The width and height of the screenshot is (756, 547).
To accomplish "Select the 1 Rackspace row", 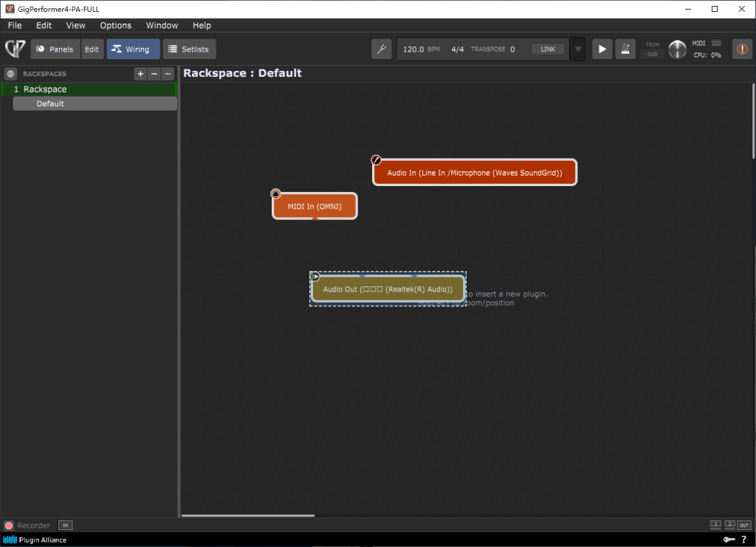I will (x=89, y=89).
